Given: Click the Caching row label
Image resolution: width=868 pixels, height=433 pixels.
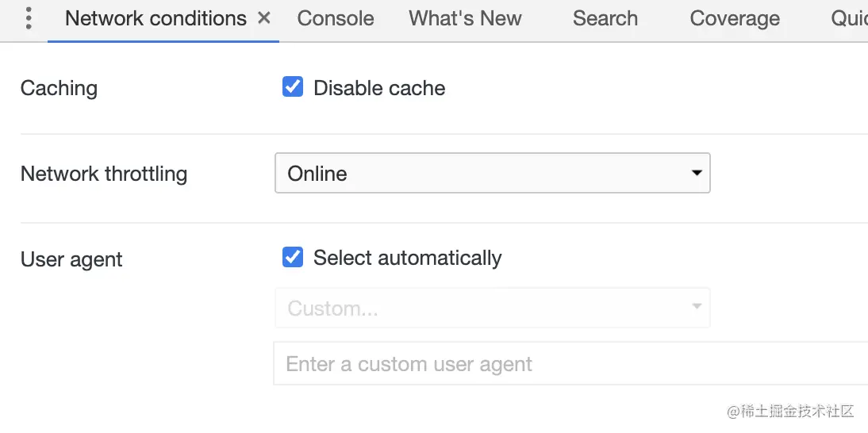Looking at the screenshot, I should [x=59, y=89].
